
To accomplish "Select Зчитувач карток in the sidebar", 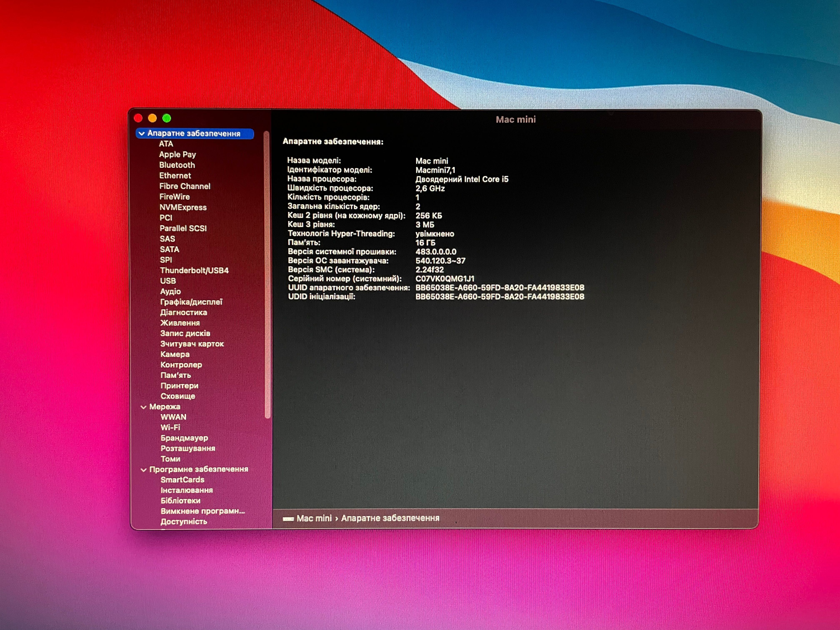I will pyautogui.click(x=192, y=344).
